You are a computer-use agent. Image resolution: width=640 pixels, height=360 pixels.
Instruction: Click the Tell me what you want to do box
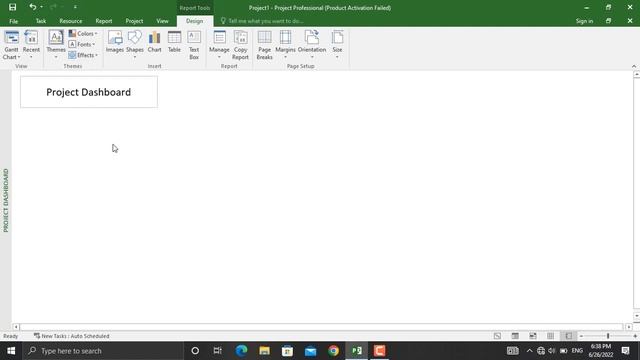(265, 21)
